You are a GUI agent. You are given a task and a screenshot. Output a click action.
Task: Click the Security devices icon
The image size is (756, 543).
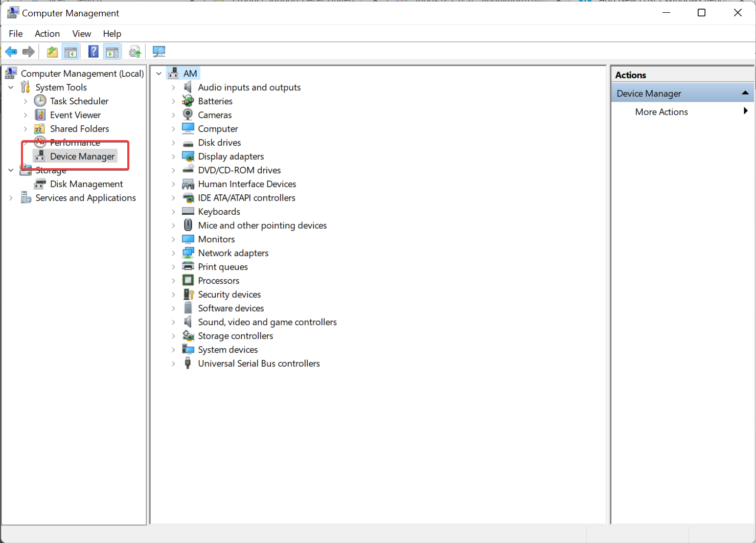pos(188,295)
